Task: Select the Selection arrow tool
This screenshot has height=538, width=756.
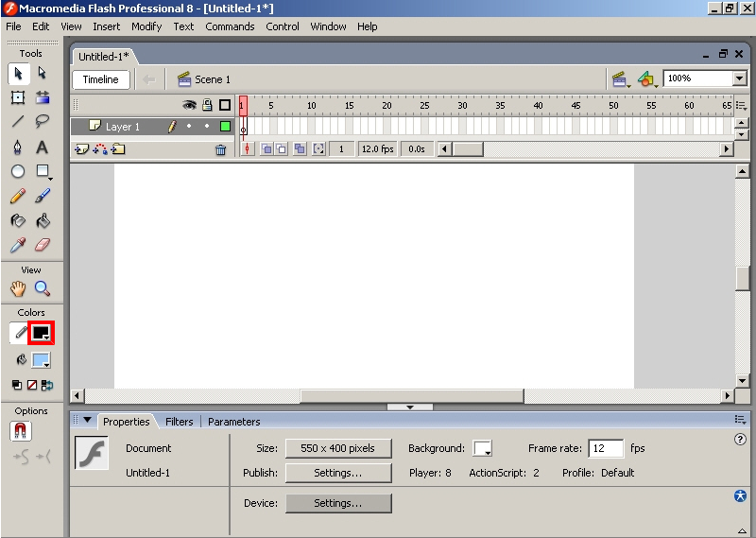Action: [18, 74]
